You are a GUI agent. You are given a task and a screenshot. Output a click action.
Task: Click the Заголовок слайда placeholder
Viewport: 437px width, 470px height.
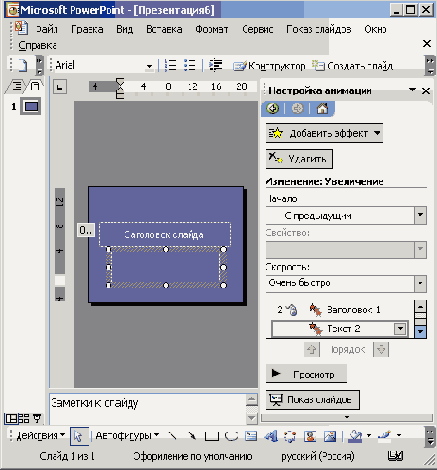(x=165, y=235)
